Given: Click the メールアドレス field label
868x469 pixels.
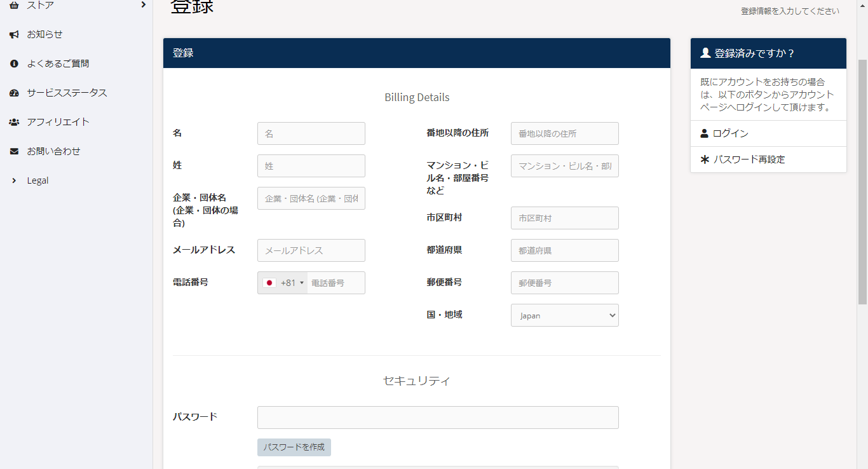Looking at the screenshot, I should coord(204,250).
